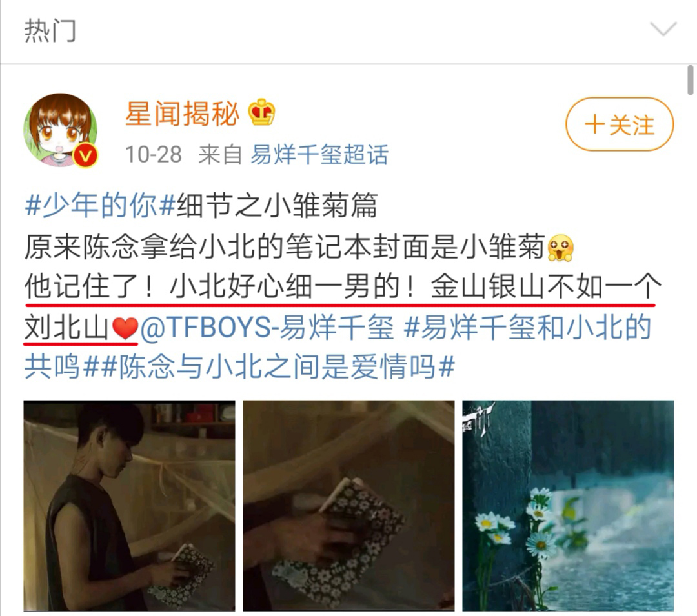Open the 热门 section header

coord(50,30)
